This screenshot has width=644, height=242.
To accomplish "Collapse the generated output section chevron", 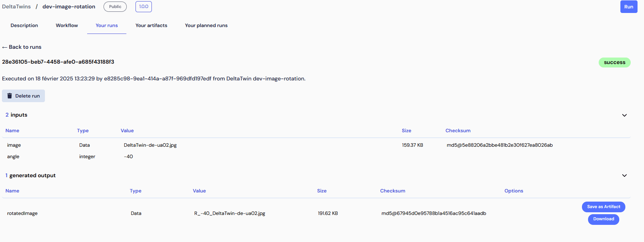I will coord(624,176).
